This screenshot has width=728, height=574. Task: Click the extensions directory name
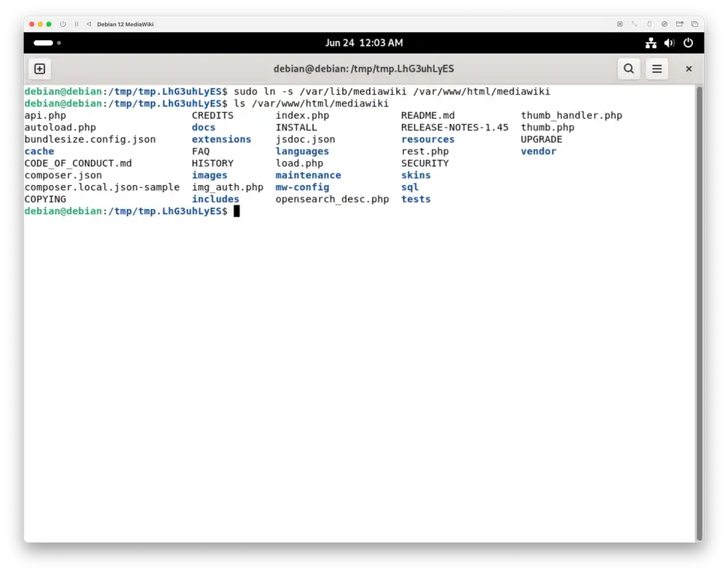[x=221, y=139]
